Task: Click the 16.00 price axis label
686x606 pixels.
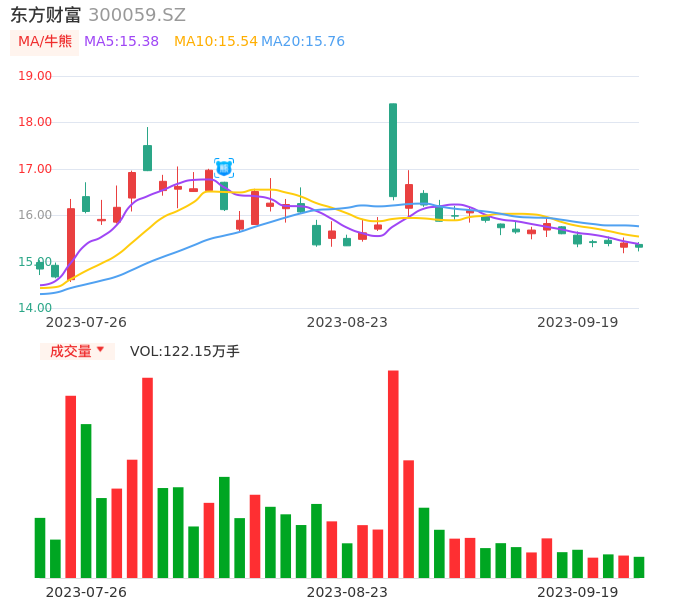Action: click(x=35, y=215)
